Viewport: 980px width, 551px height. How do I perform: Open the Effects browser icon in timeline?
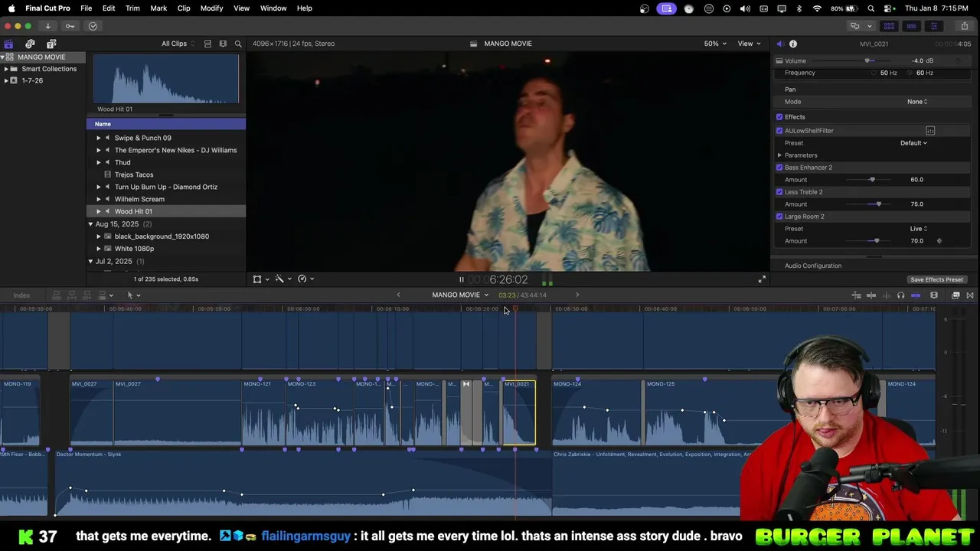[955, 295]
